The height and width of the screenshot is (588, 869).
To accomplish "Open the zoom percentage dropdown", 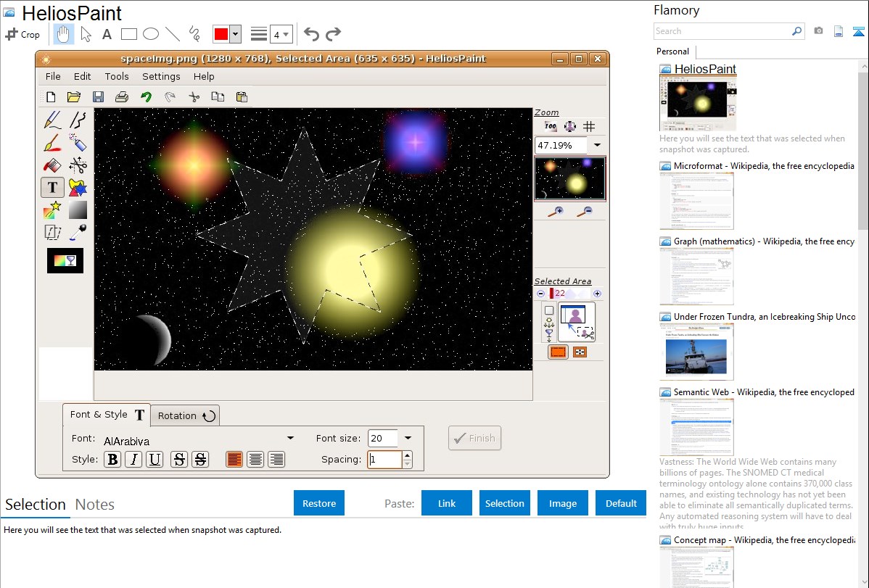I will (597, 145).
